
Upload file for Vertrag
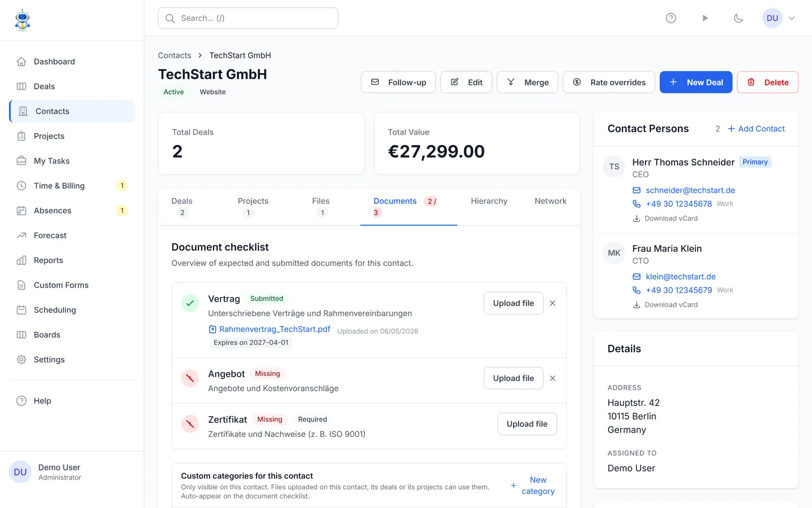514,303
